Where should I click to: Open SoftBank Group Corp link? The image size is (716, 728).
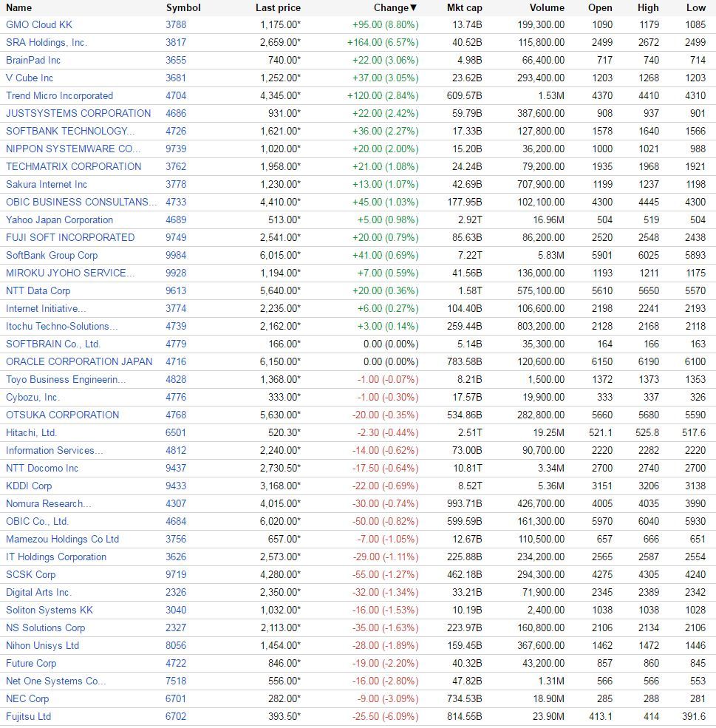pyautogui.click(x=52, y=256)
